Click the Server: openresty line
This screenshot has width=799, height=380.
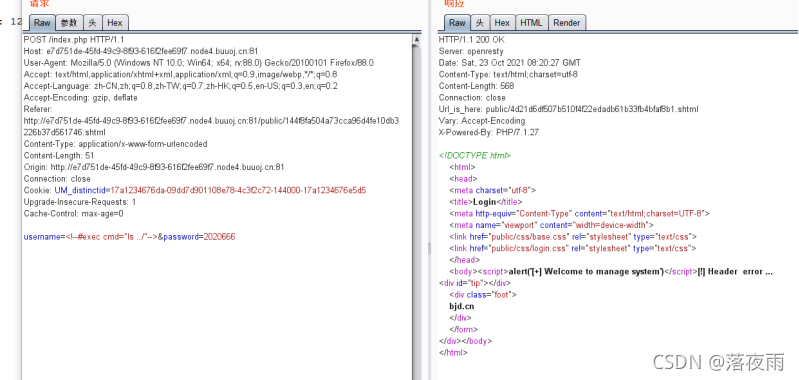point(471,51)
